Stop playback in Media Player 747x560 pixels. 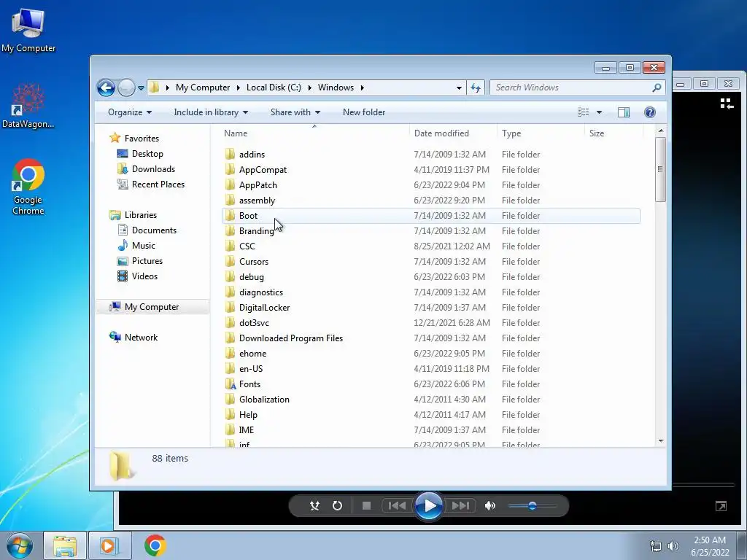point(366,506)
